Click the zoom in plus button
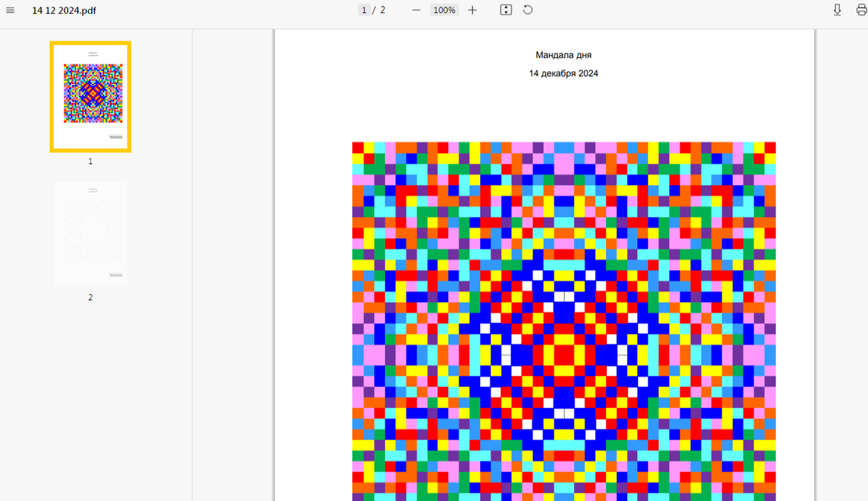Viewport: 868px width, 501px height. click(x=472, y=10)
